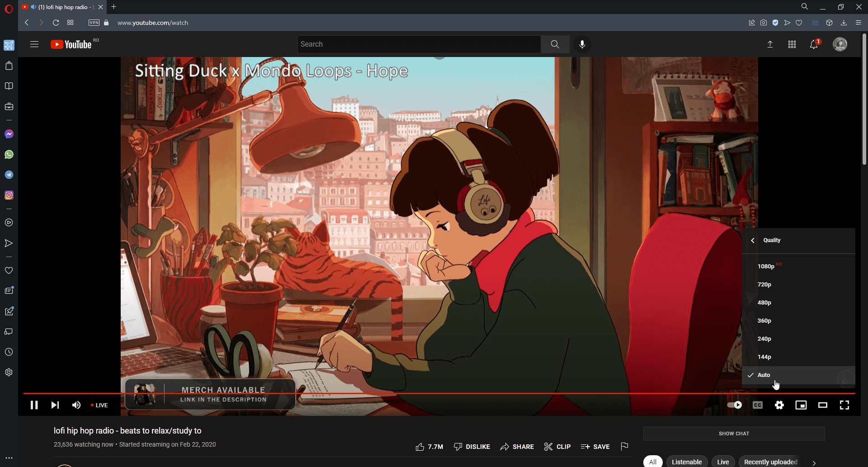This screenshot has width=868, height=467.
Task: Select 720p quality
Action: pos(798,285)
